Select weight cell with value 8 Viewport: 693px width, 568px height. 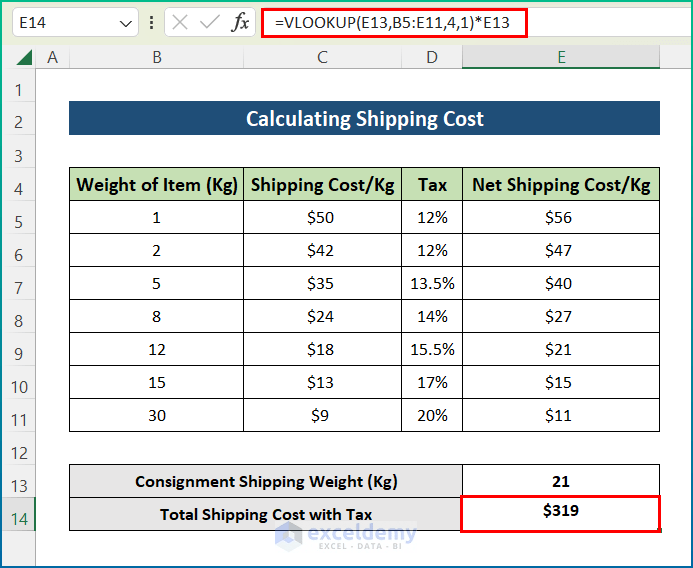[156, 316]
